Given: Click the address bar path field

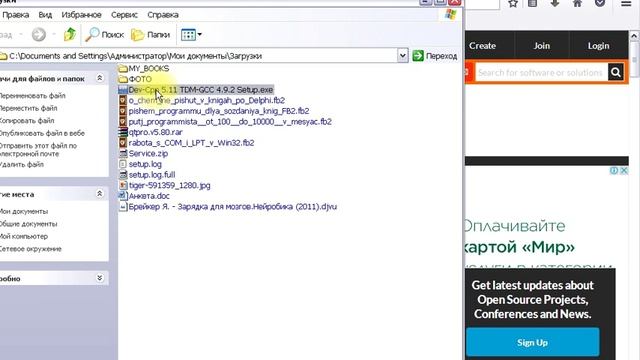Looking at the screenshot, I should 198,56.
